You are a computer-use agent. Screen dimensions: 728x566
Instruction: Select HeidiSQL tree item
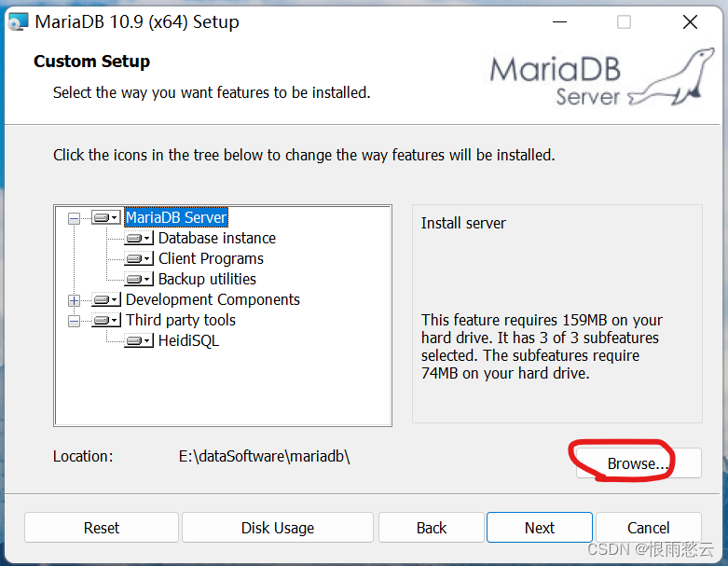click(188, 340)
